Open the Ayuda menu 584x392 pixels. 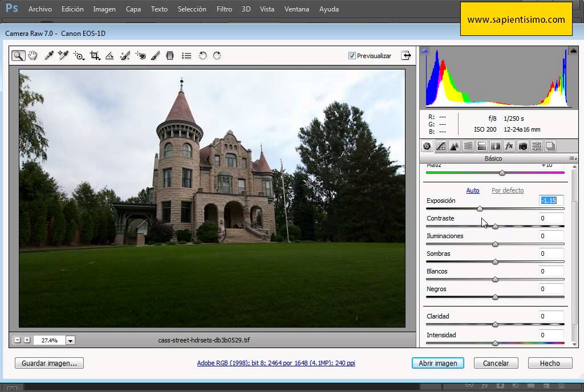point(329,9)
